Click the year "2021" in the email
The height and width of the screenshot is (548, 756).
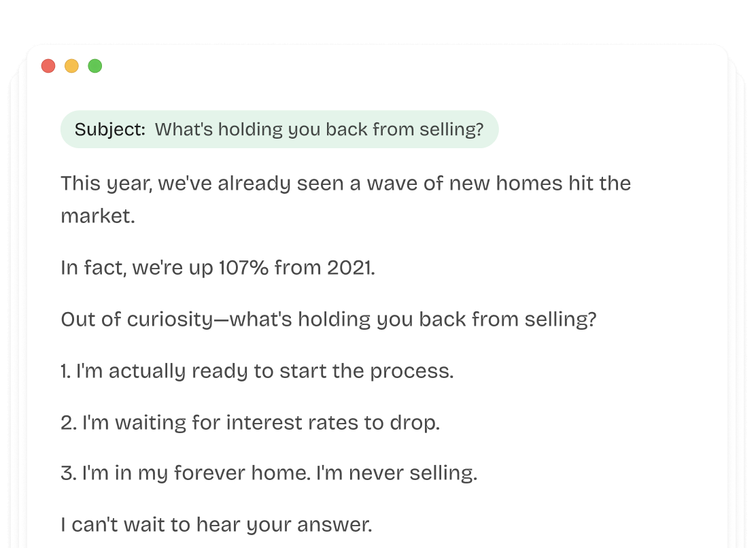point(349,268)
